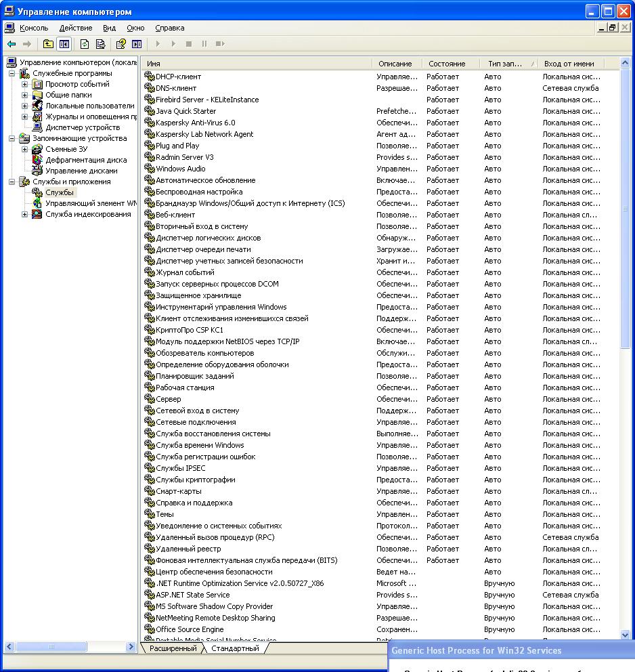This screenshot has height=672, width=635.
Task: Select the Службы IPSEC service
Action: click(180, 468)
